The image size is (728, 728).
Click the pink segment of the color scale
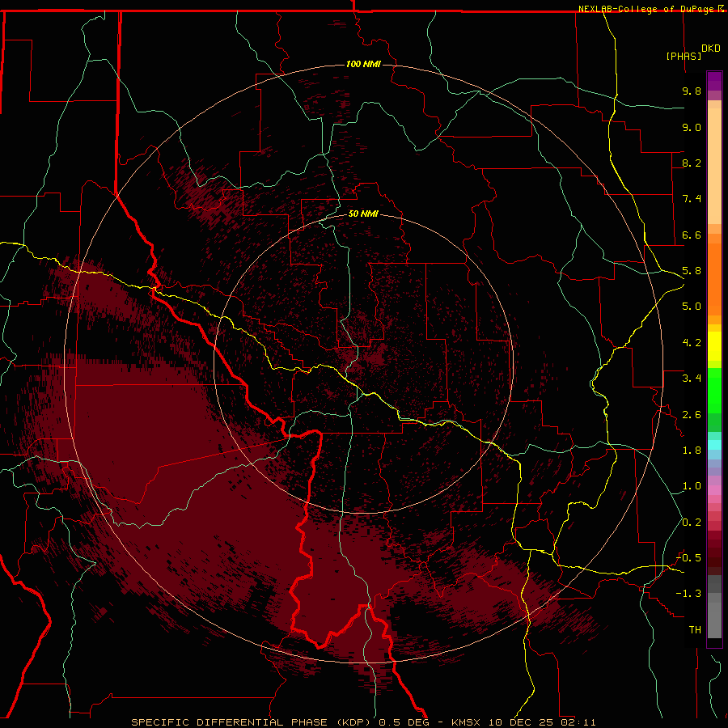point(714,490)
